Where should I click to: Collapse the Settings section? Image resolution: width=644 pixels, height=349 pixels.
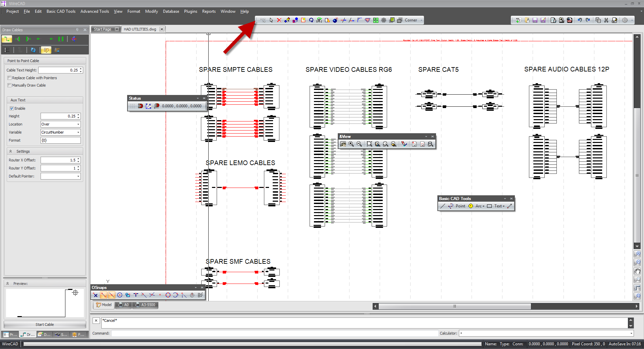(x=11, y=151)
